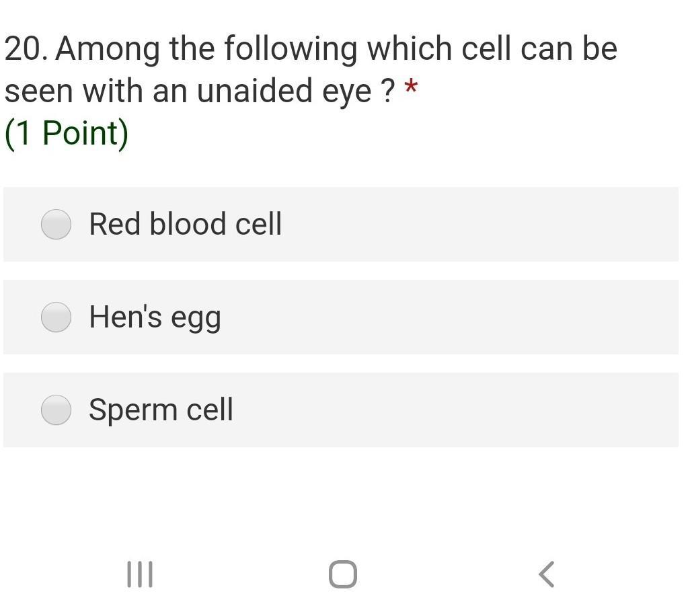Screen dimensions: 690x616
Task: Click the "Red blood cell" answer label
Action: point(185,225)
